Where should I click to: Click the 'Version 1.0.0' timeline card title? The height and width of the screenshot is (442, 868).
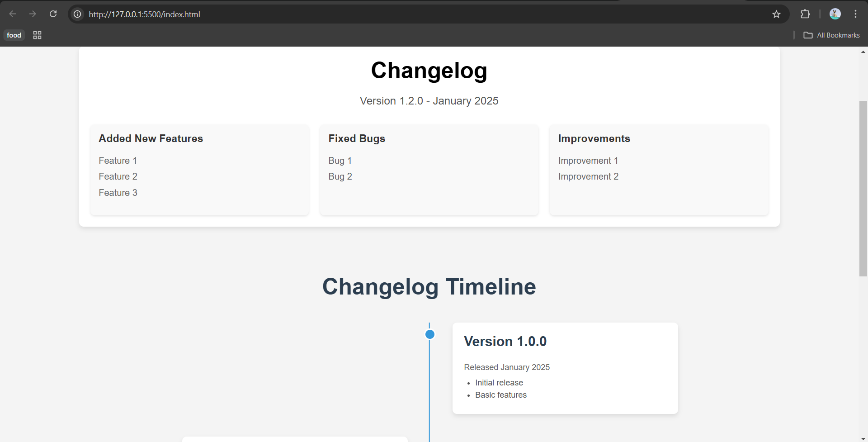click(x=505, y=342)
